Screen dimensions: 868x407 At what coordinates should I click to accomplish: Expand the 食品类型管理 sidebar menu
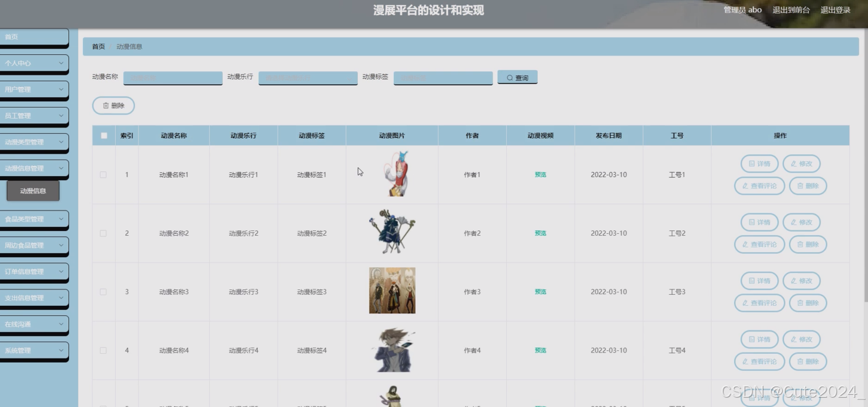[x=34, y=219]
